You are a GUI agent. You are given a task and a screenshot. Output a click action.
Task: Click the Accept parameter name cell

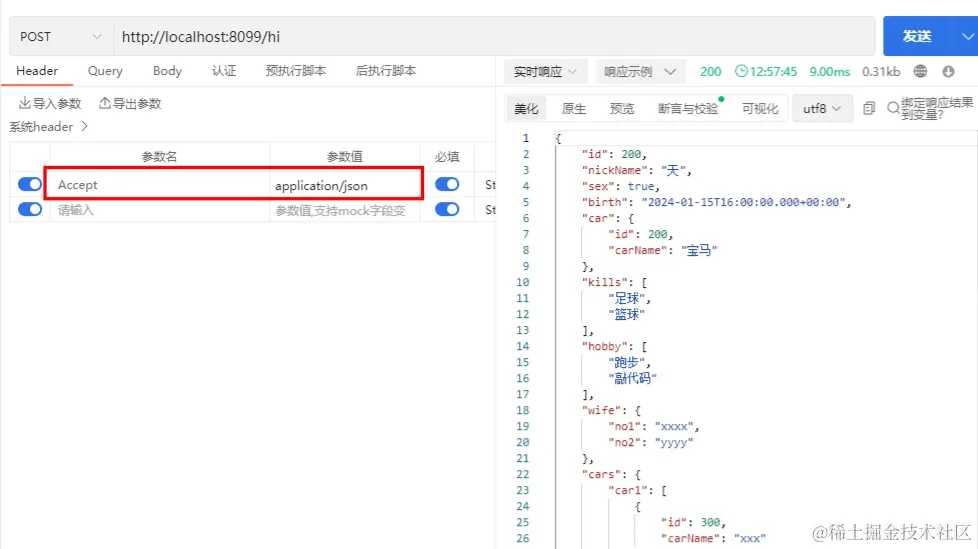(x=159, y=185)
